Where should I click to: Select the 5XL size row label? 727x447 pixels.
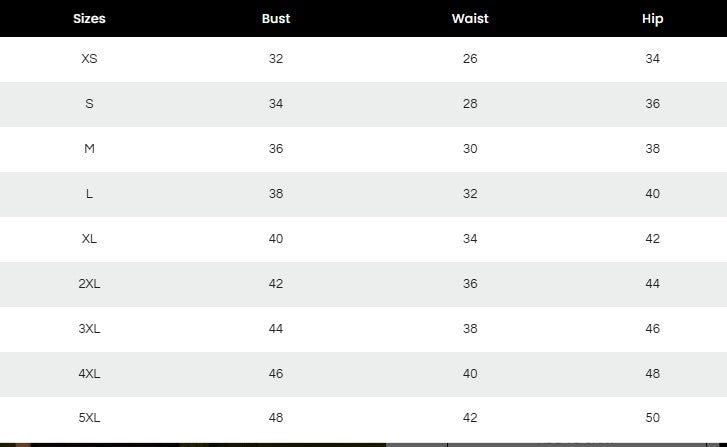89,418
